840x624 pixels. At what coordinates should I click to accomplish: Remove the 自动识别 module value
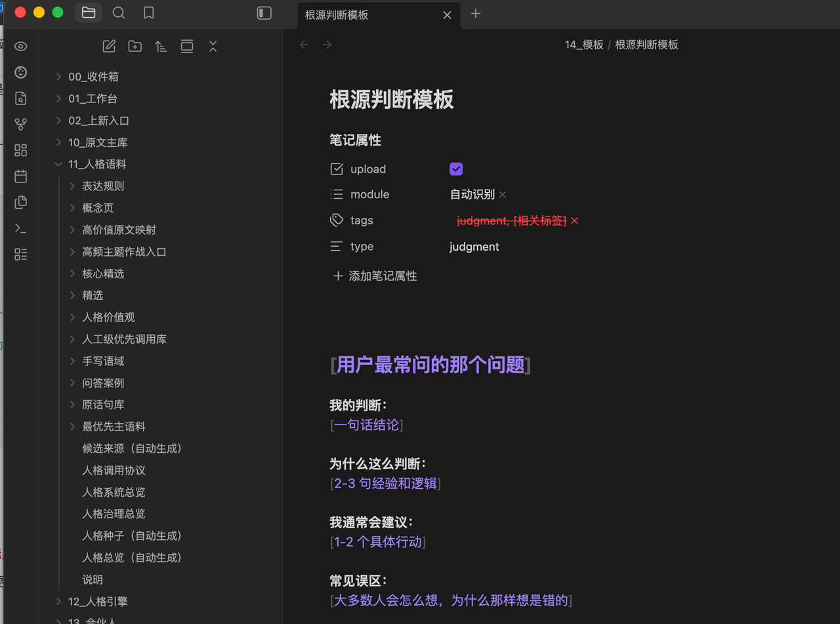[503, 195]
